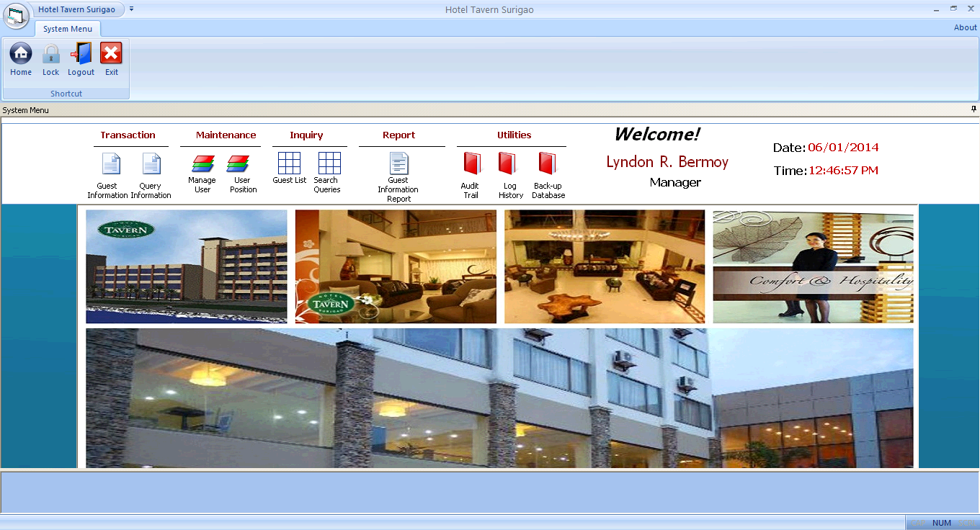Click the Shortcut group label
This screenshot has width=980, height=530.
coord(66,94)
